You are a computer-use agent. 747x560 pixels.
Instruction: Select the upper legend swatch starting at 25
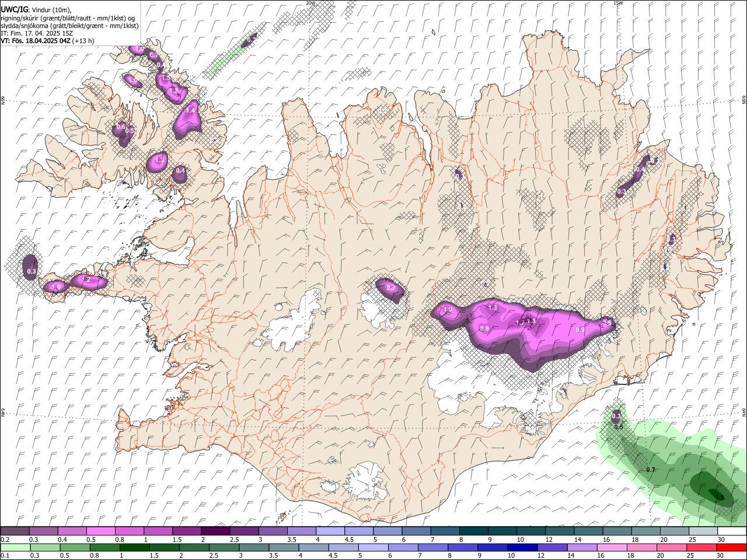[x=703, y=531]
